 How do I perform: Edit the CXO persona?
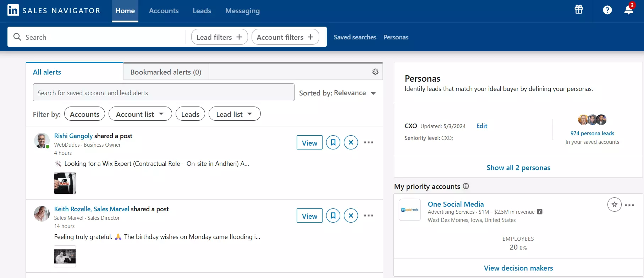tap(481, 126)
